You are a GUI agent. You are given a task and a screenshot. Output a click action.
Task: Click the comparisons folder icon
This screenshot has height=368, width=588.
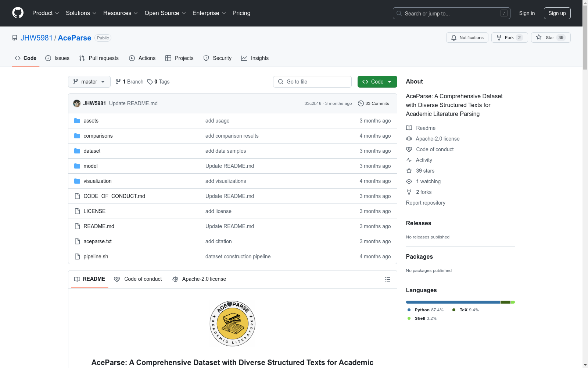[x=77, y=136]
